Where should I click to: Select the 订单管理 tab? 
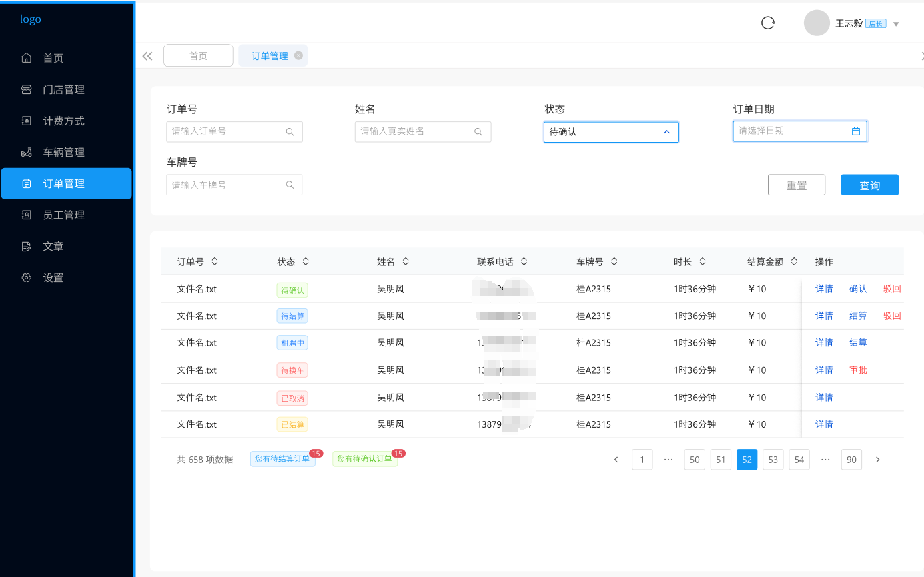click(273, 55)
